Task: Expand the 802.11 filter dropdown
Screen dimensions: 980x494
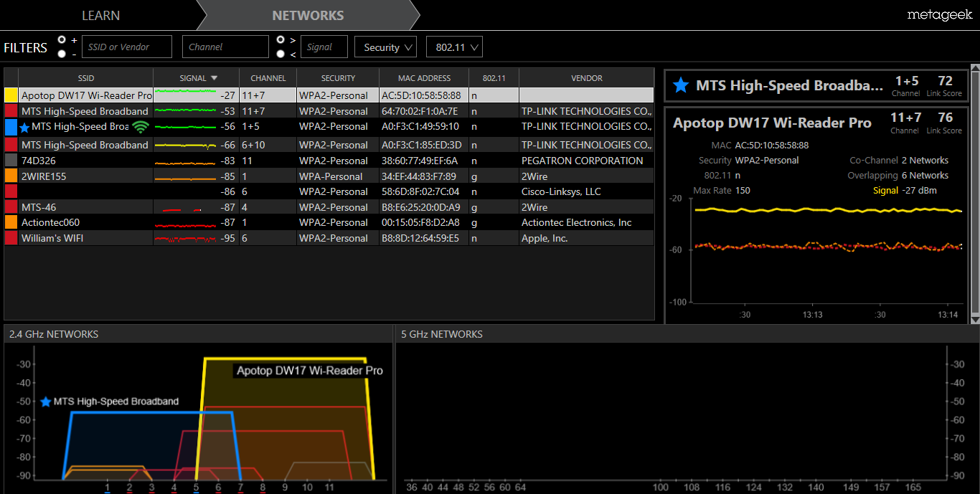Action: click(454, 47)
